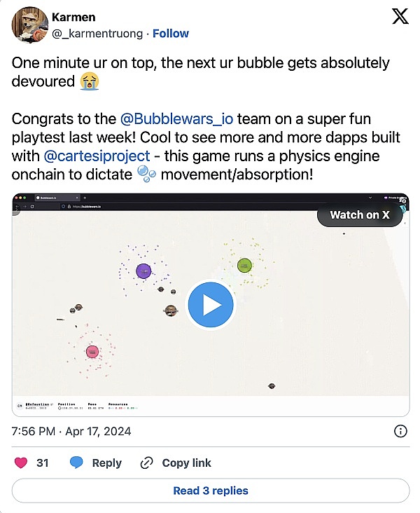Click the purple bubble in video
Screen dimensions: 420x513
click(143, 271)
